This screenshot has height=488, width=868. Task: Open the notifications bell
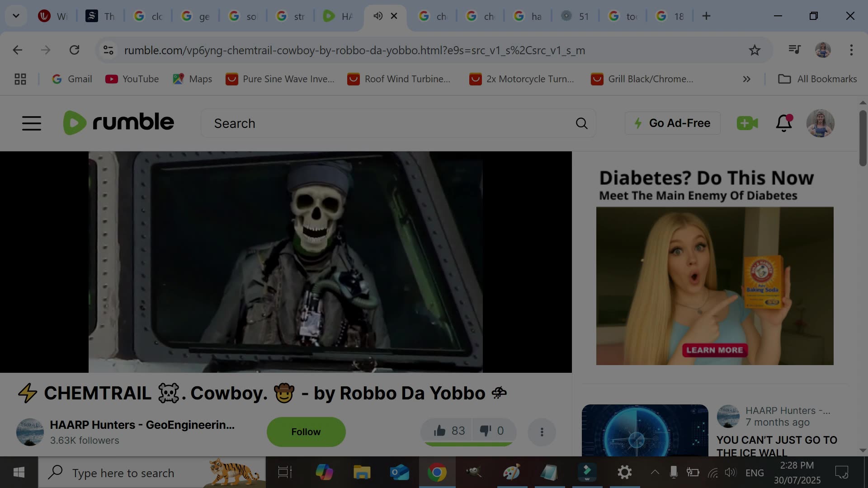(x=784, y=123)
